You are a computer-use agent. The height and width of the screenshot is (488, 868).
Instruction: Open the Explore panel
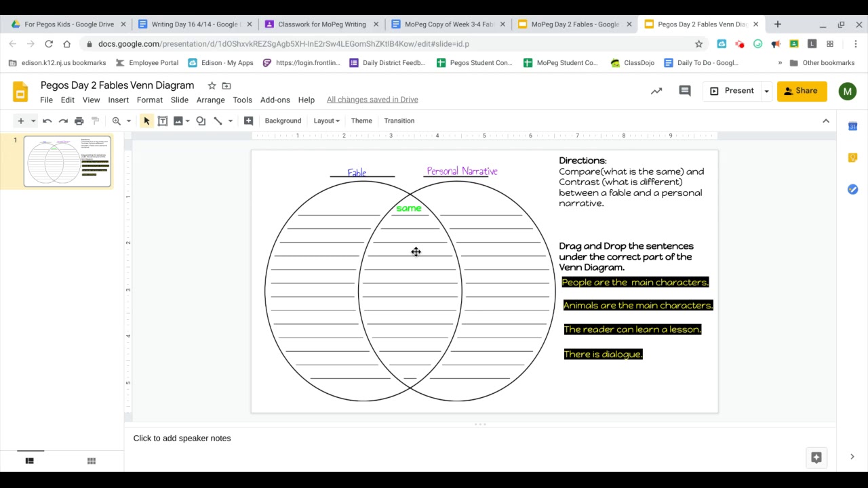816,457
